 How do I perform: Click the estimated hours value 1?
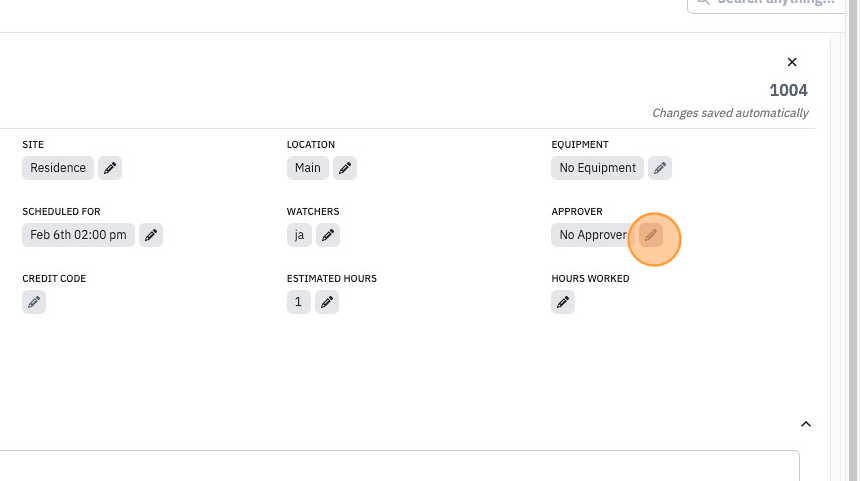point(298,302)
